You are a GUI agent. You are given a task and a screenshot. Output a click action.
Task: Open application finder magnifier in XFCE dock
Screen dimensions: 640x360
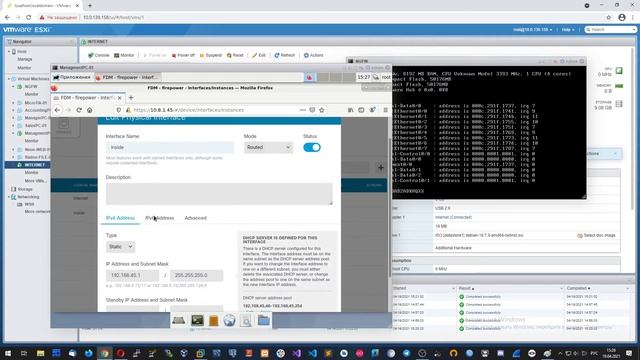pos(246,321)
